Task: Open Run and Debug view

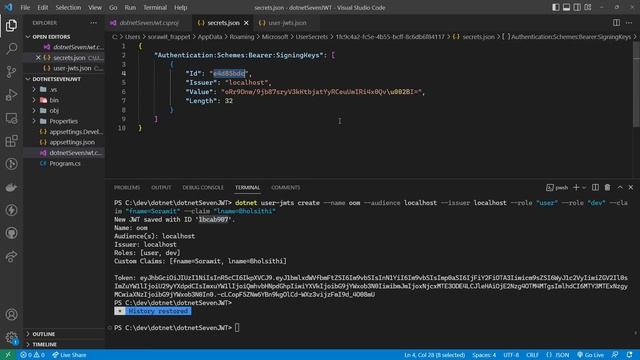Action: 11,95
